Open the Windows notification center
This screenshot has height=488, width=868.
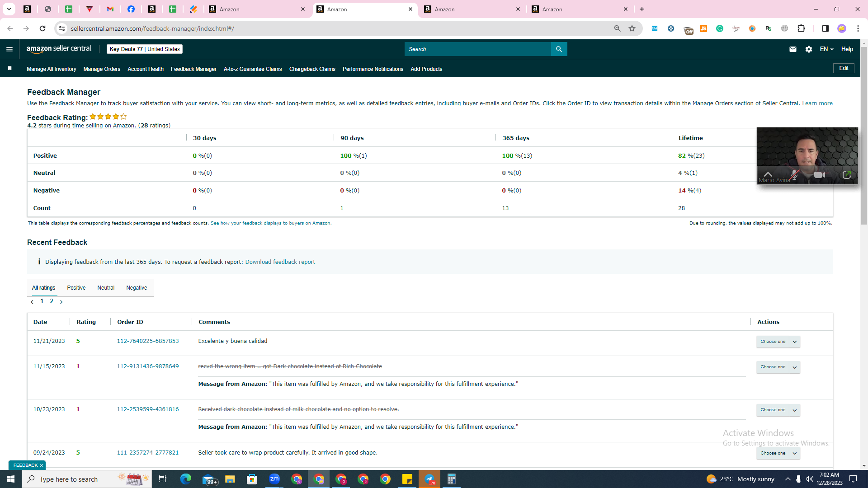pos(854,479)
